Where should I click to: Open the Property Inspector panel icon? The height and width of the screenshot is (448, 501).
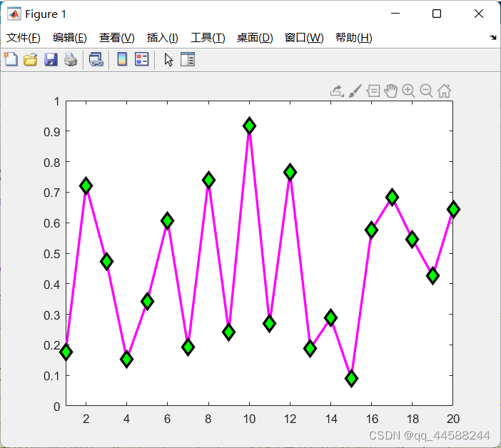pos(188,59)
